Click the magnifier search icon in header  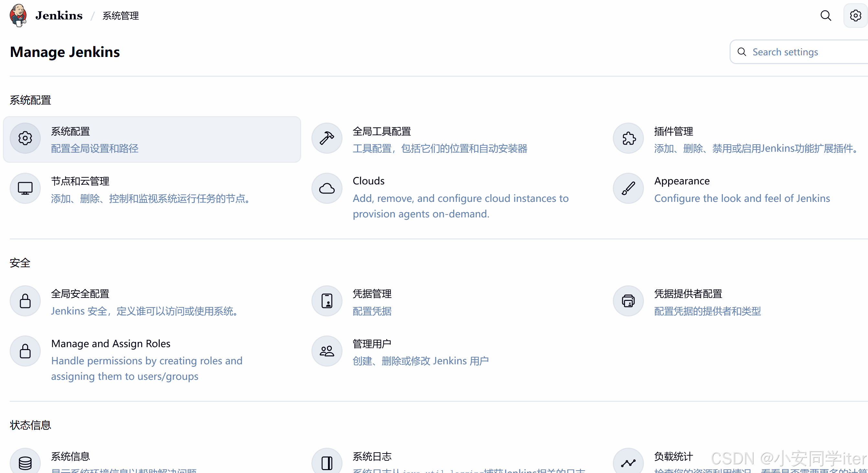coord(826,16)
